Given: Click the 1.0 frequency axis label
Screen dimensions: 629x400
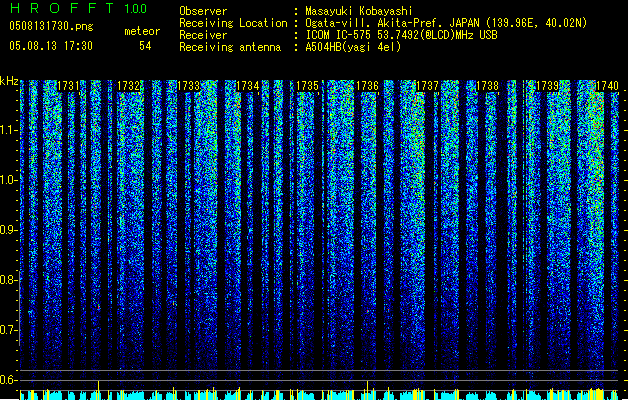Looking at the screenshot, I should (9, 180).
